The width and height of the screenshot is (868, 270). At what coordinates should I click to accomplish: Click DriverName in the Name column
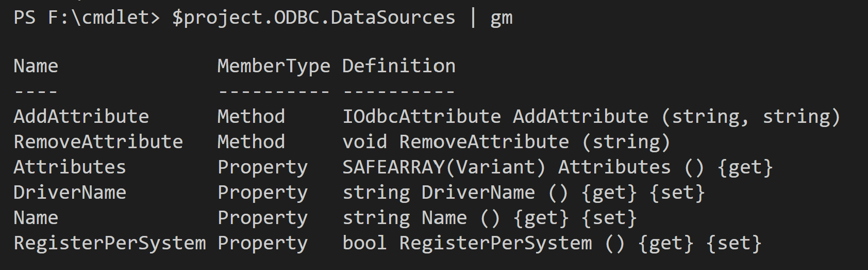coord(70,192)
